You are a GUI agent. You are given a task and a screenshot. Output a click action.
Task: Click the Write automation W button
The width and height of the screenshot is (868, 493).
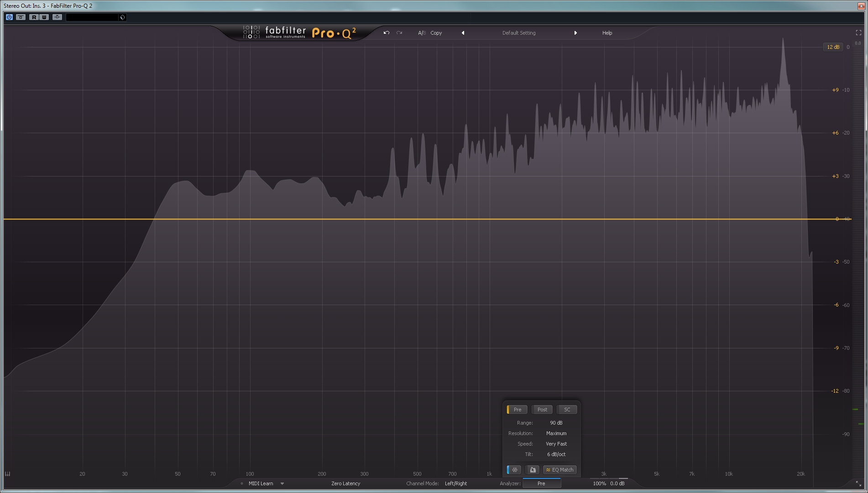point(44,17)
